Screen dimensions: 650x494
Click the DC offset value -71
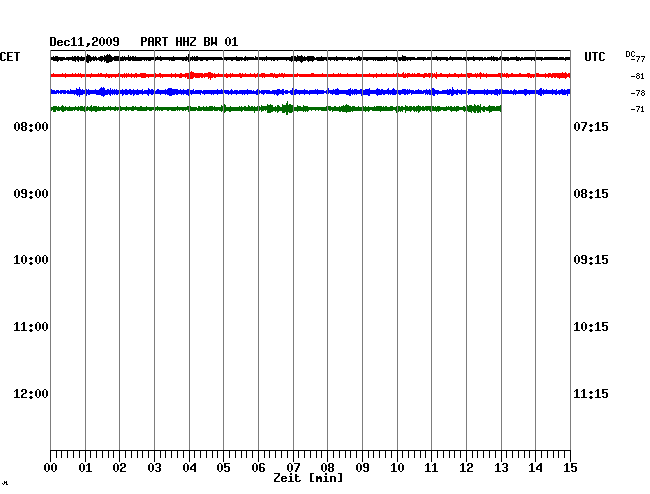click(637, 109)
